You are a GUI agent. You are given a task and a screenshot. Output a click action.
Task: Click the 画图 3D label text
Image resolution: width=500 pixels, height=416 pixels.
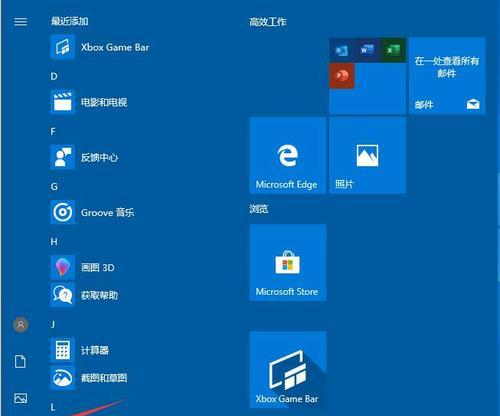(x=98, y=267)
